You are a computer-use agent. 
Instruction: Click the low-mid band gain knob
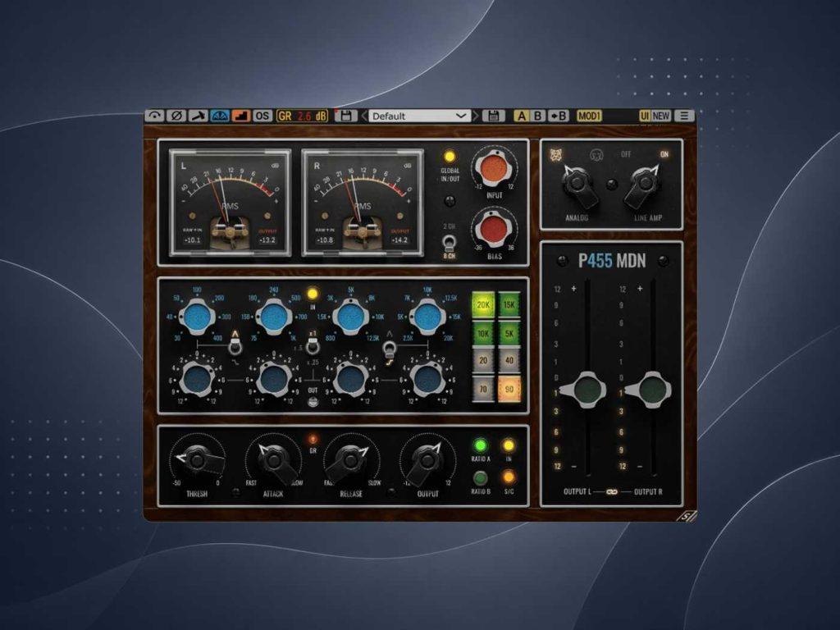[x=274, y=378]
